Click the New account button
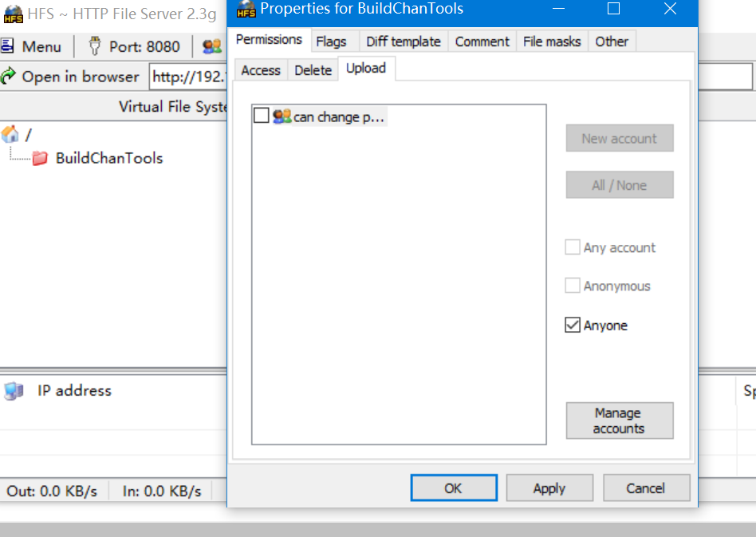Viewport: 756px width, 537px height. pos(620,139)
